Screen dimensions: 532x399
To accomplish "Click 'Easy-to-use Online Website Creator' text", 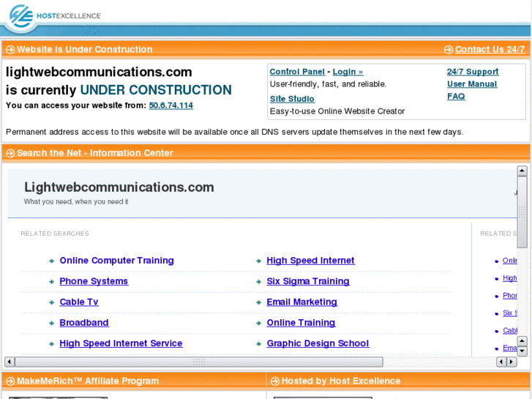I will [x=337, y=111].
